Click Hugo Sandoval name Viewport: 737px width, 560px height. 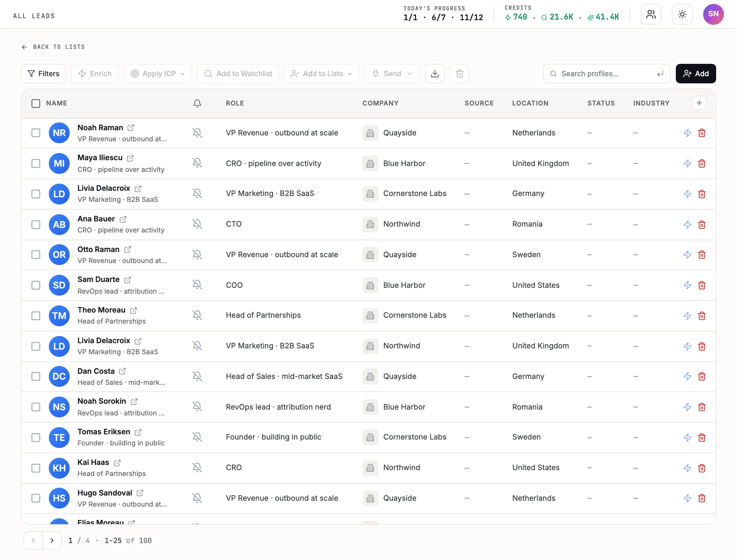(104, 493)
